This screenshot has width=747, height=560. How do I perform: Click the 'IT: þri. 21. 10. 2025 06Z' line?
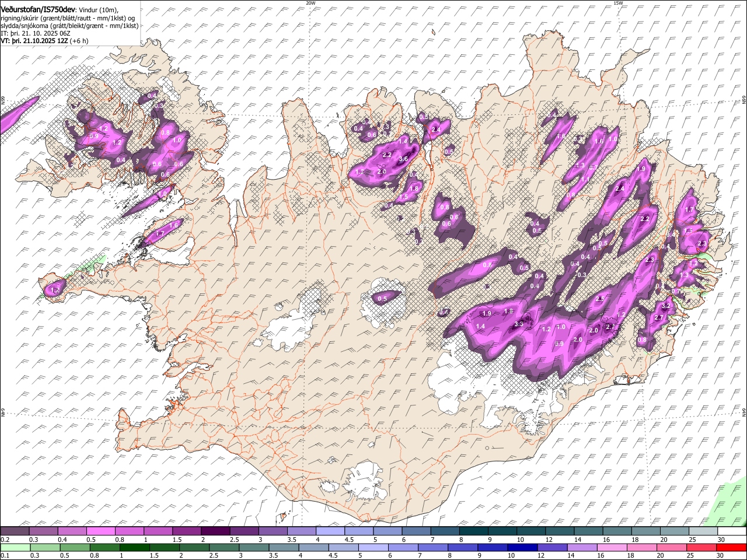[36, 33]
